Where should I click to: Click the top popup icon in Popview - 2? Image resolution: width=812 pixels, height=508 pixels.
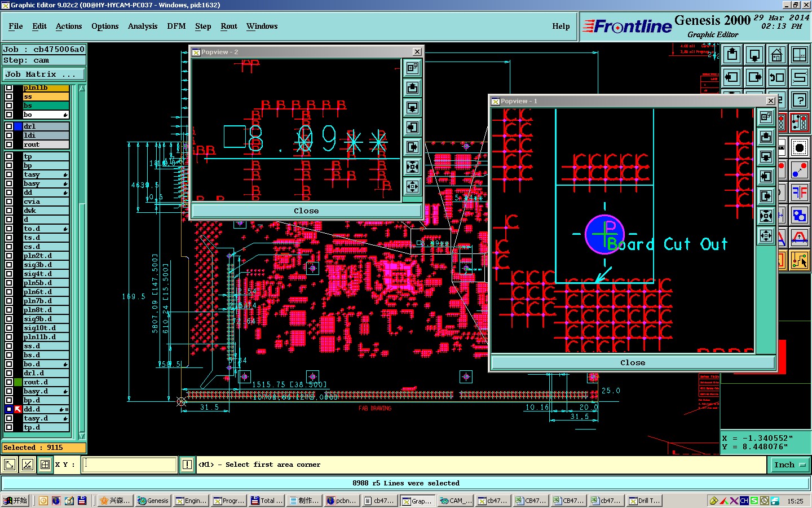point(413,68)
